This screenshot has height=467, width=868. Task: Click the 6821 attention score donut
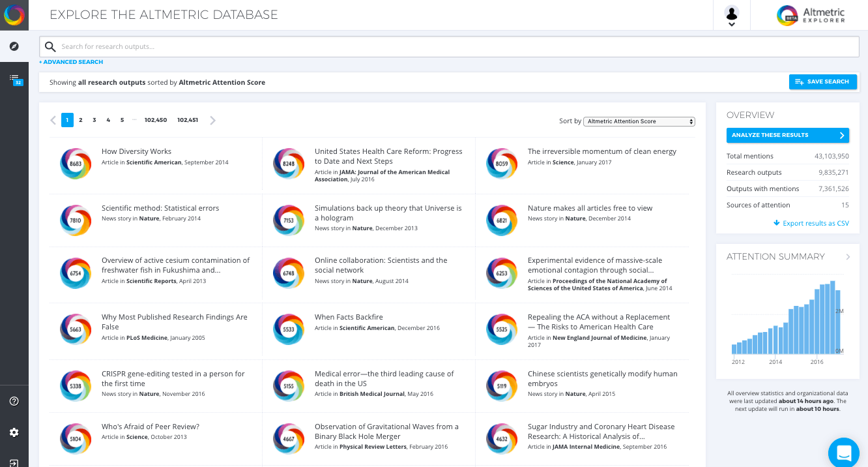(502, 220)
